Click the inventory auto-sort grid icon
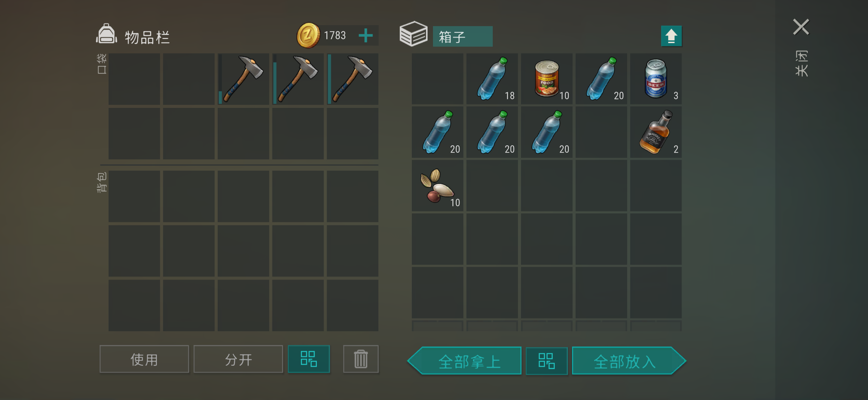868x400 pixels. tap(309, 359)
